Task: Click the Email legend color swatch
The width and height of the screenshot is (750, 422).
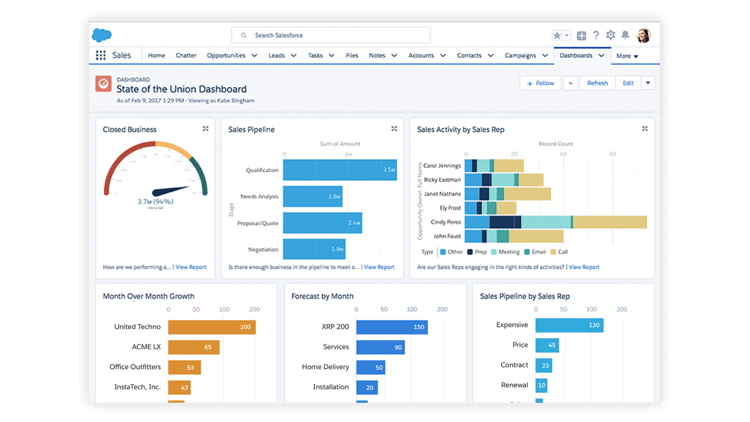Action: [x=527, y=252]
